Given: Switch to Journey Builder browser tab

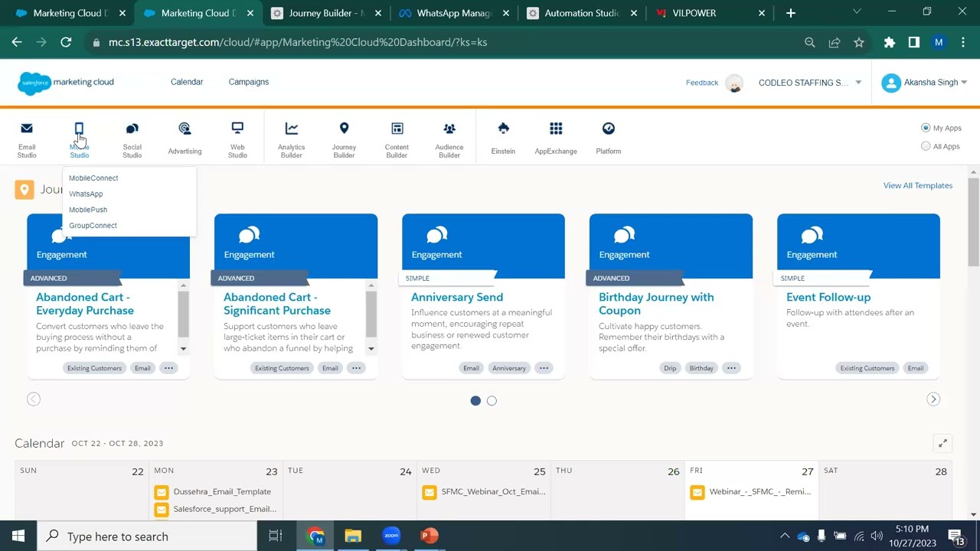Looking at the screenshot, I should [x=325, y=13].
